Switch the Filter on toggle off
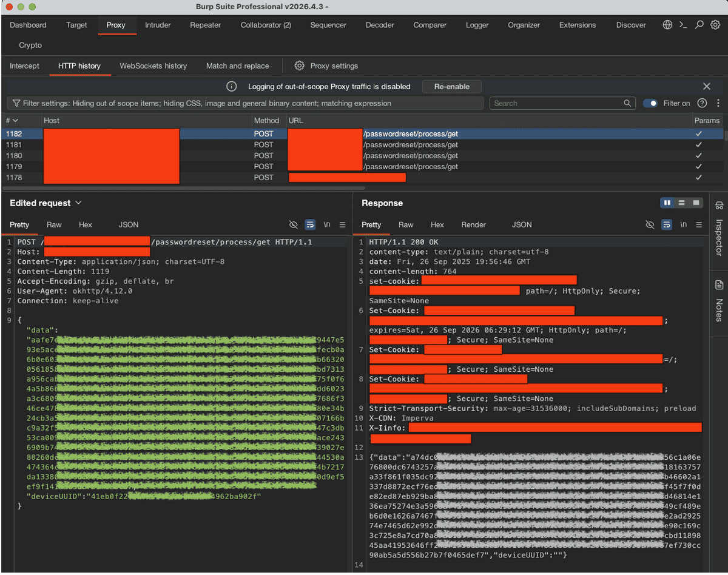This screenshot has height=575, width=728. 650,103
